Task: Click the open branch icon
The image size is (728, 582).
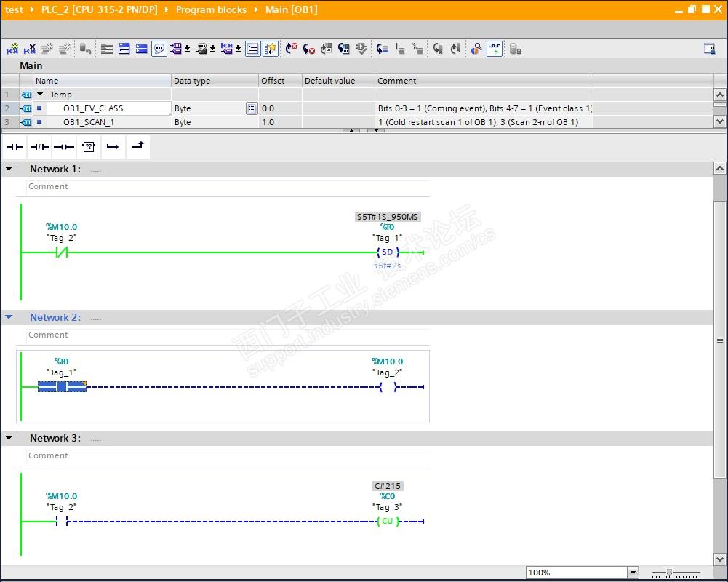Action: click(x=113, y=147)
